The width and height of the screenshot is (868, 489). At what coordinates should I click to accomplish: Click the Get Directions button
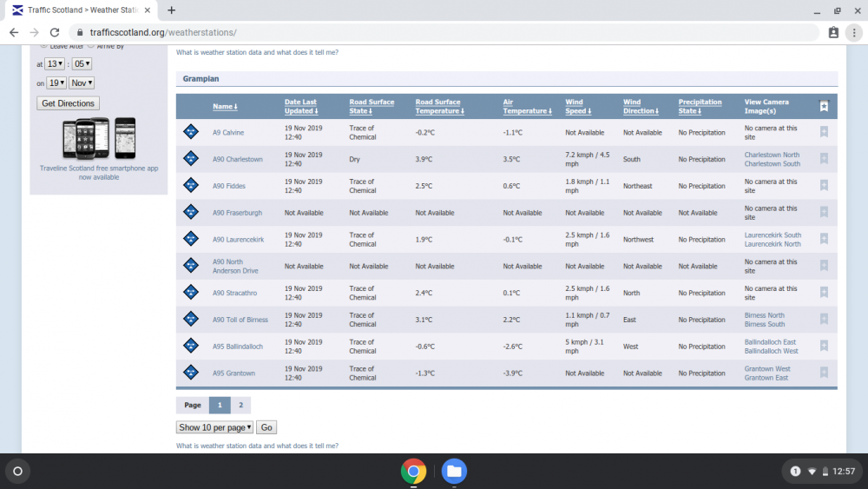68,103
